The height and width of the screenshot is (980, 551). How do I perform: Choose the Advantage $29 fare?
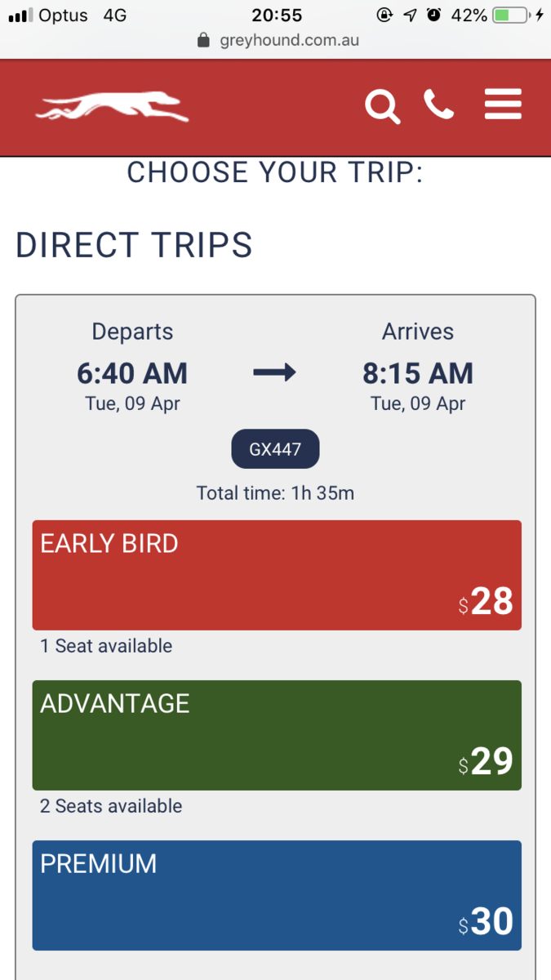pos(277,735)
